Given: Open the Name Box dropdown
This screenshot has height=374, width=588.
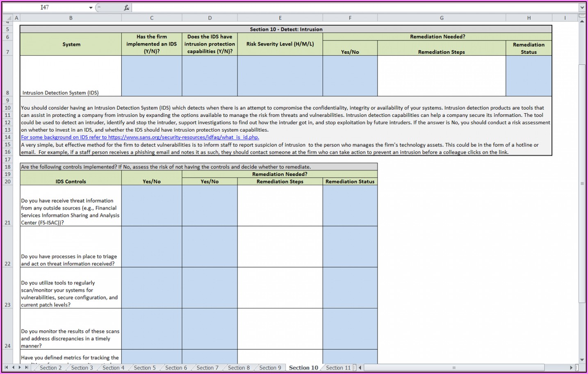Looking at the screenshot, I should tap(91, 8).
